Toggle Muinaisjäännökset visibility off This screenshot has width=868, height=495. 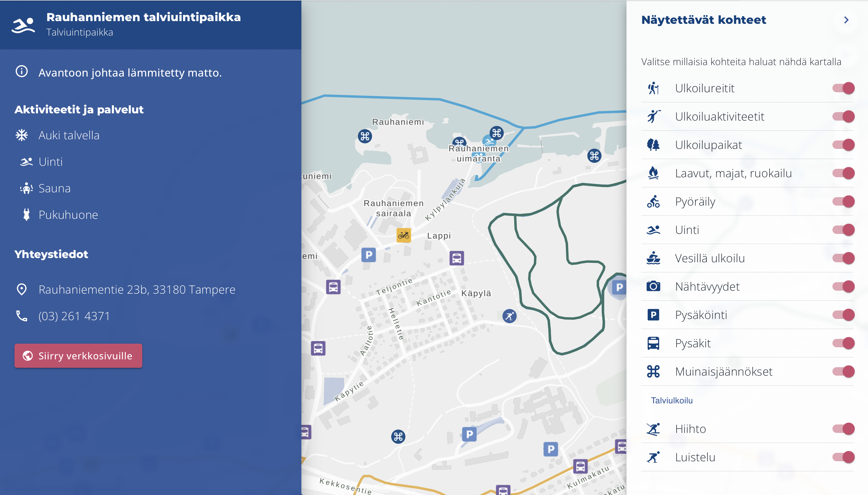click(843, 371)
